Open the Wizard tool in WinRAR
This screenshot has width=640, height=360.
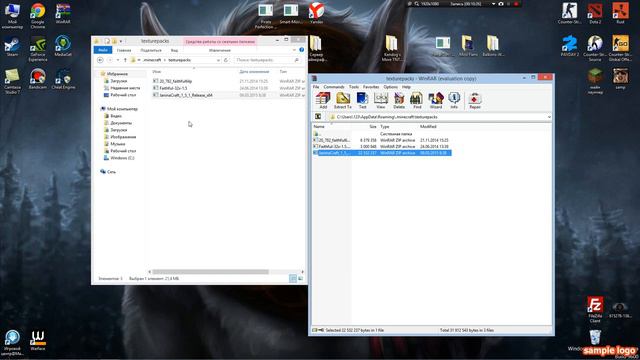point(436,100)
